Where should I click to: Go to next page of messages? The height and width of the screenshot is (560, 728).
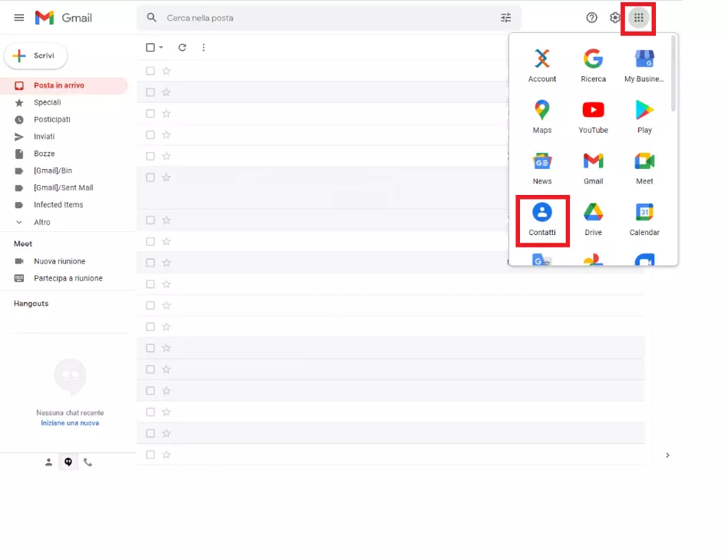pyautogui.click(x=667, y=455)
